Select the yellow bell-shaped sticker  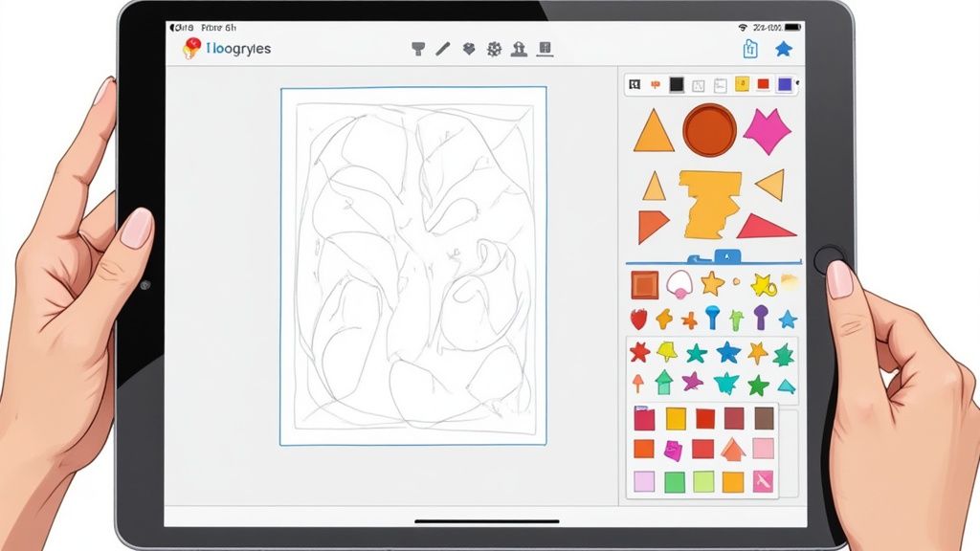coord(667,352)
